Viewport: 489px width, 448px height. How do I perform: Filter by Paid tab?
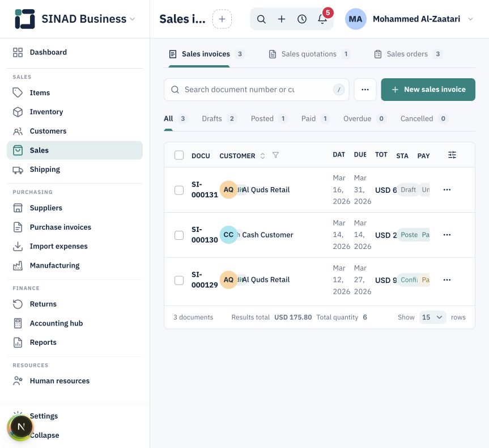[x=315, y=119]
